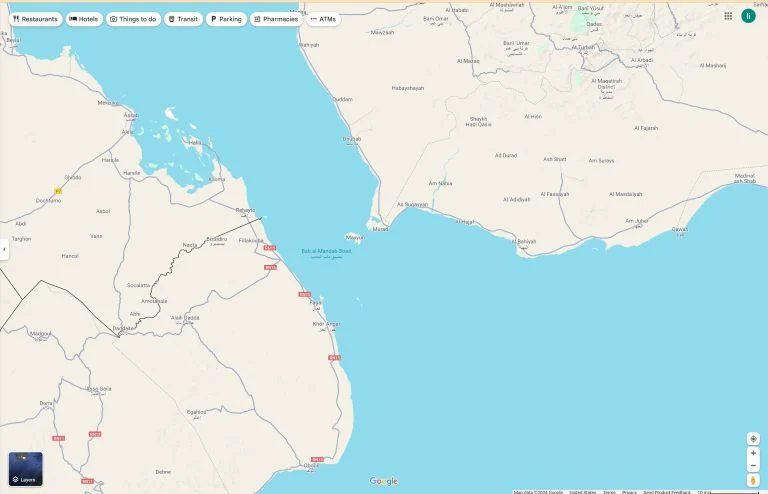The width and height of the screenshot is (768, 494).
Task: Show your location on the map
Action: coord(753,439)
